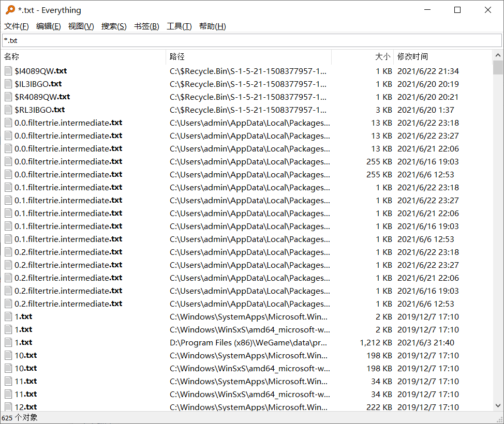This screenshot has height=424, width=504.
Task: Open the 视图(V) menu
Action: click(x=81, y=26)
